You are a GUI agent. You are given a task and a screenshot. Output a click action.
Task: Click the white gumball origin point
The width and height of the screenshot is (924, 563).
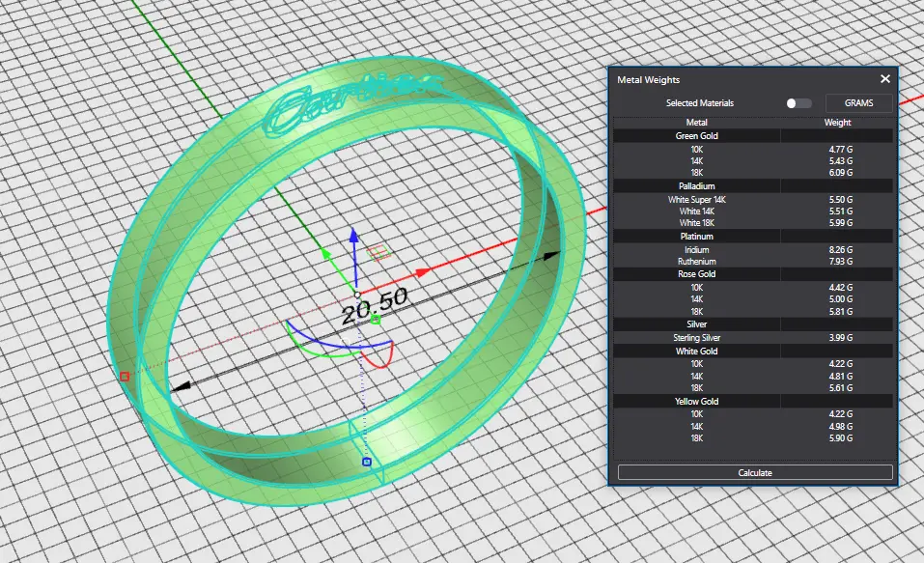[357, 295]
